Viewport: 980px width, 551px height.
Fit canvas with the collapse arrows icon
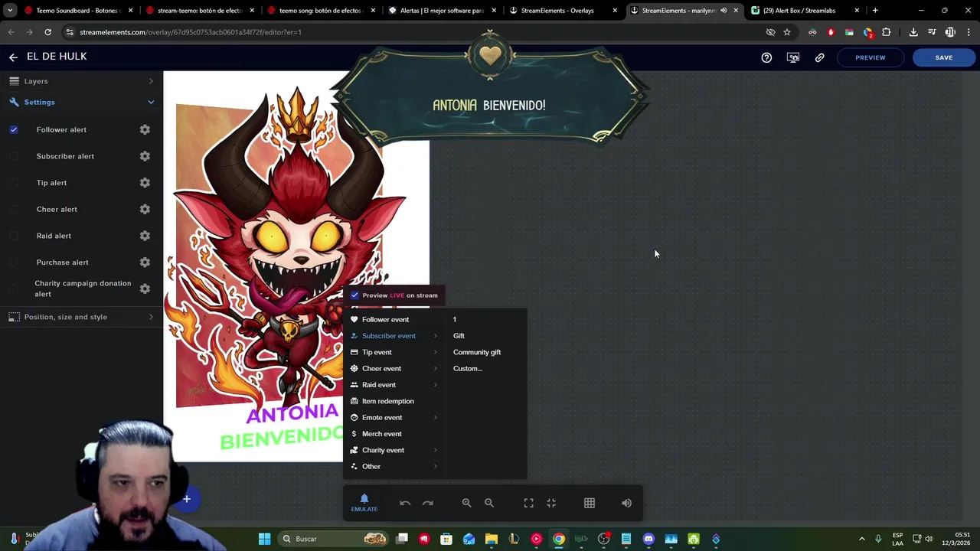point(551,503)
